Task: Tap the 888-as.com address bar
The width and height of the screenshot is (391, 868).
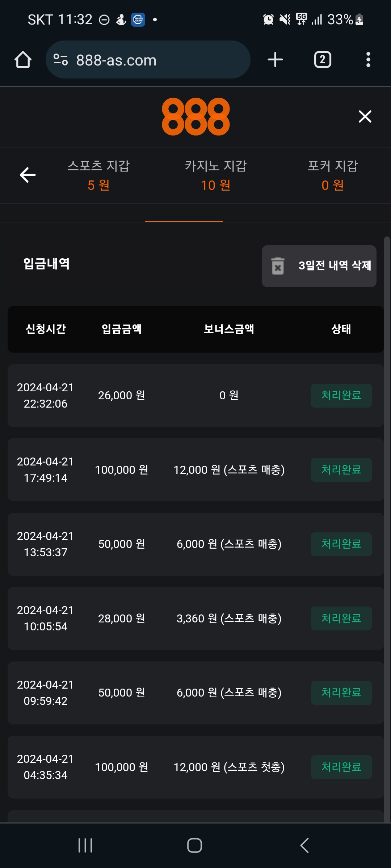Action: (152, 60)
